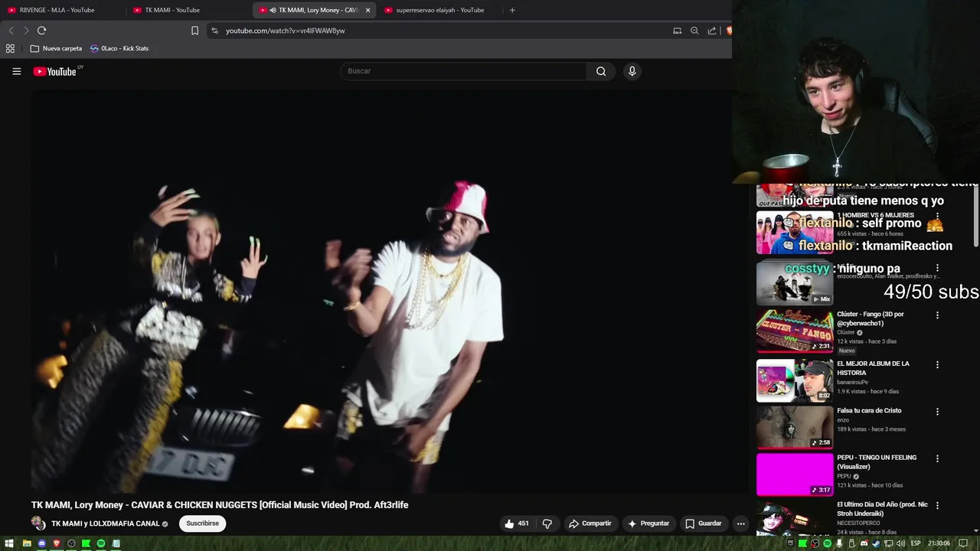Switch to superreservao elaiyah tab
Screen dimensions: 980x551
[x=439, y=10]
